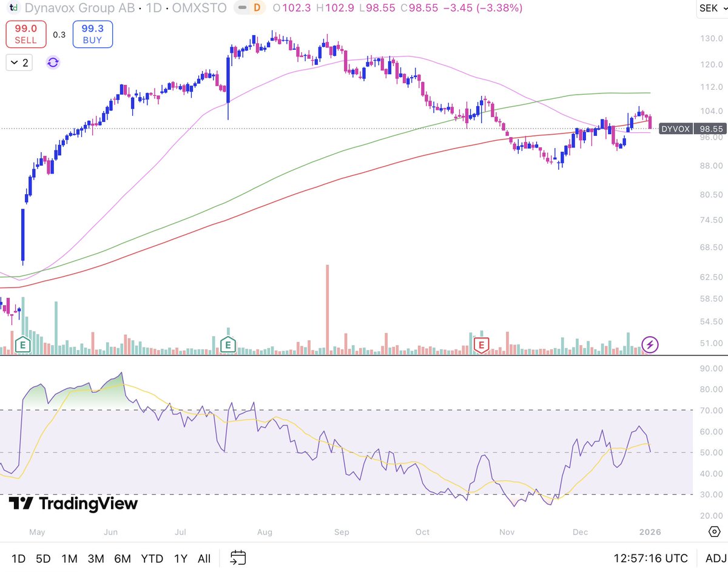The height and width of the screenshot is (572, 728).
Task: Open the May earnings E marker
Action: [x=23, y=345]
